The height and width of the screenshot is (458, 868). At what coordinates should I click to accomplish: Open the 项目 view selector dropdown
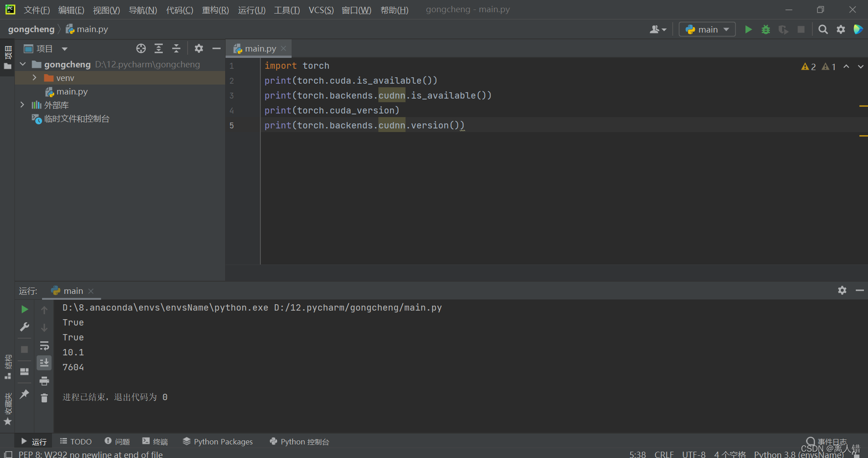point(46,48)
